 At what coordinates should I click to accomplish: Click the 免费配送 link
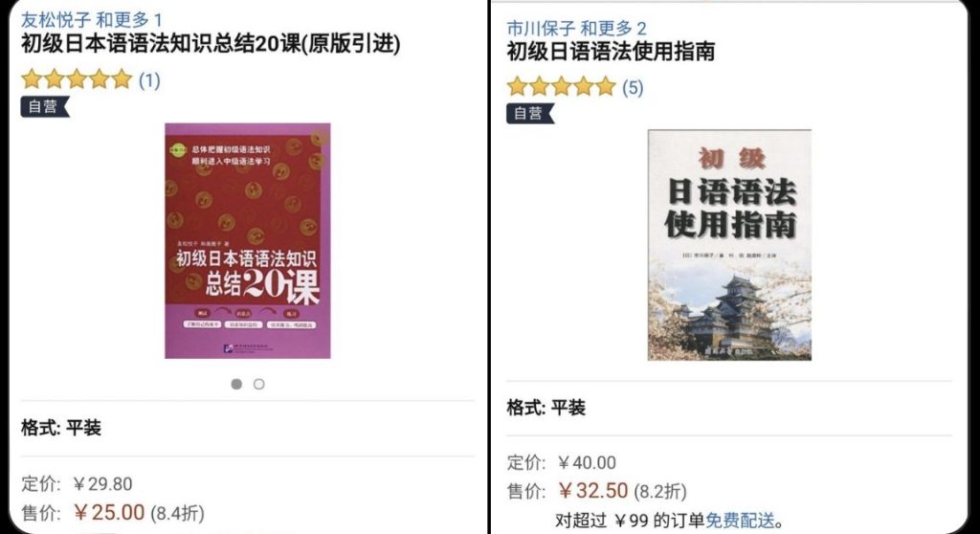(x=740, y=520)
